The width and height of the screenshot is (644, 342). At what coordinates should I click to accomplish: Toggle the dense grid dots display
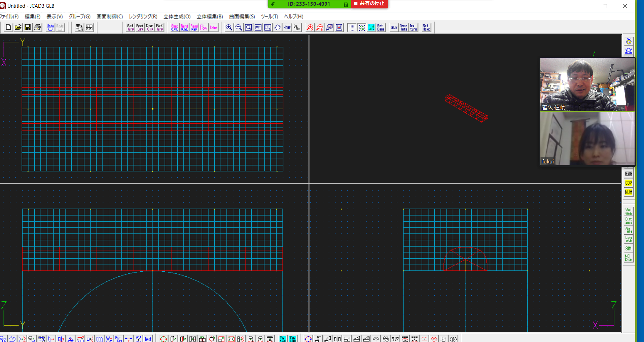coord(362,28)
